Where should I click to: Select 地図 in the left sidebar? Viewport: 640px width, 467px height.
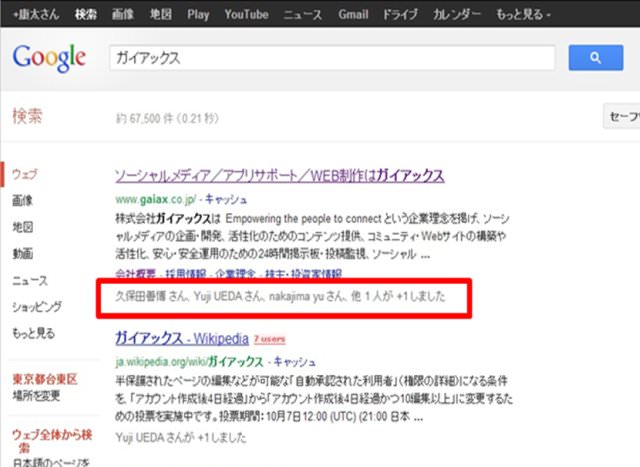(x=22, y=227)
